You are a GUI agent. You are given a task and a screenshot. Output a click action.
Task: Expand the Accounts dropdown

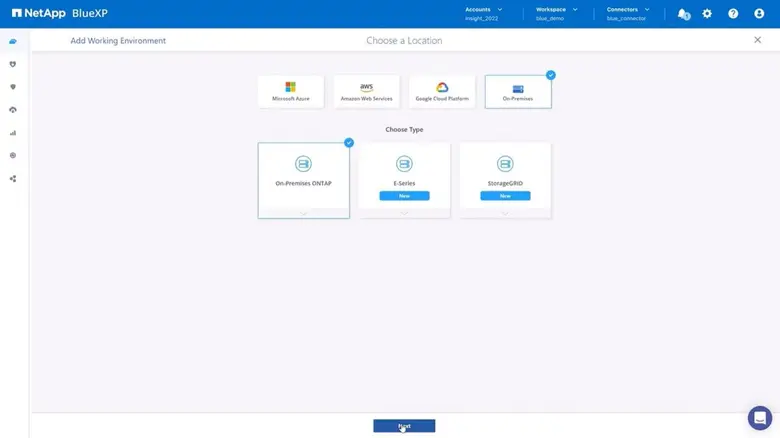484,13
